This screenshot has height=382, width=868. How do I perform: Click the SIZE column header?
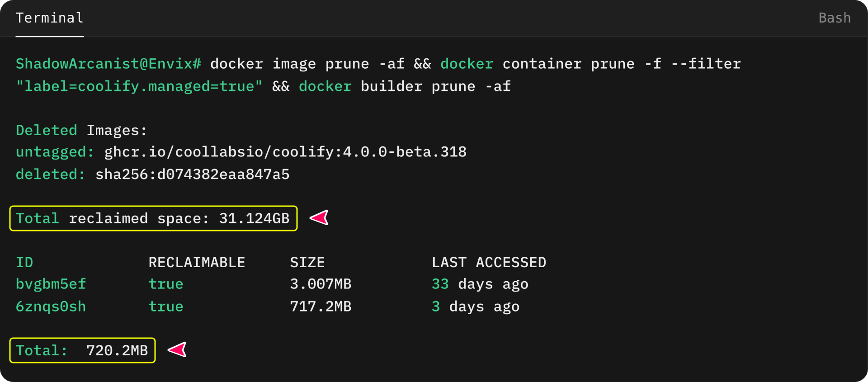[307, 263]
